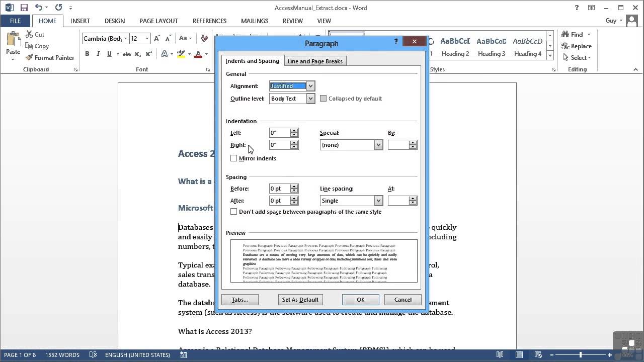The image size is (644, 362).
Task: Open the REFERENCES ribbon tab
Action: (209, 21)
